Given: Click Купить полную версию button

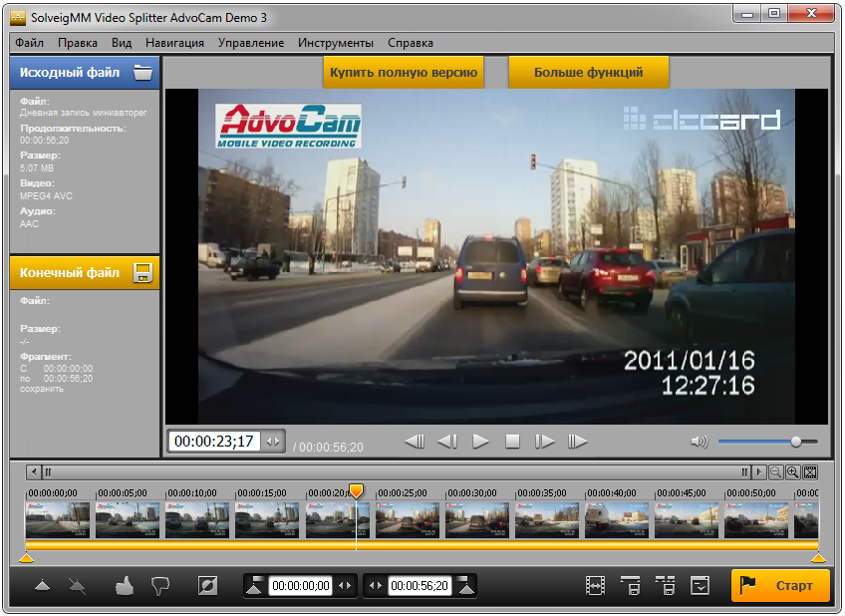Looking at the screenshot, I should point(404,72).
